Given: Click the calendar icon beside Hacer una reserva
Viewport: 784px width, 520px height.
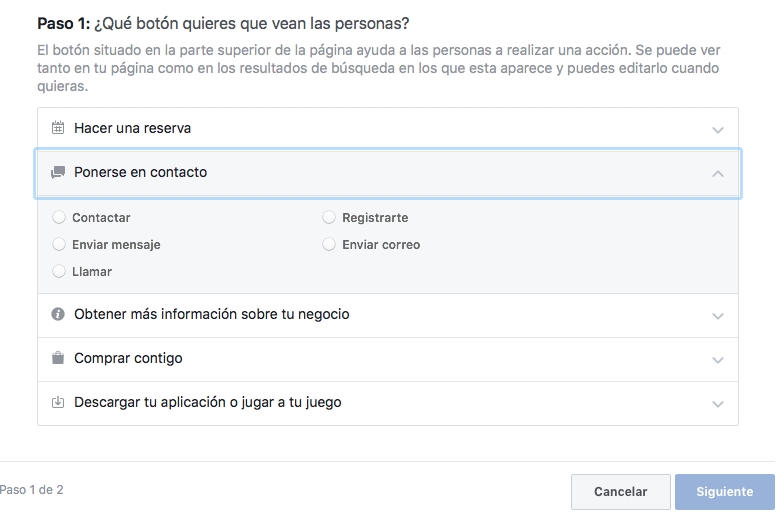Looking at the screenshot, I should click(x=58, y=128).
